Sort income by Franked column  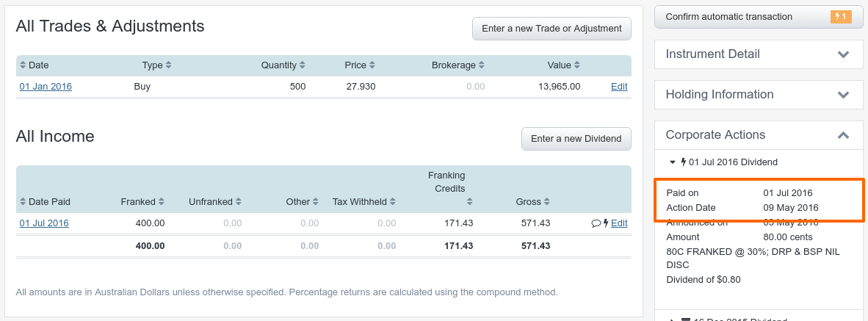click(x=142, y=202)
